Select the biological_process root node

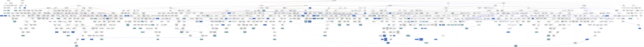click(334, 1)
